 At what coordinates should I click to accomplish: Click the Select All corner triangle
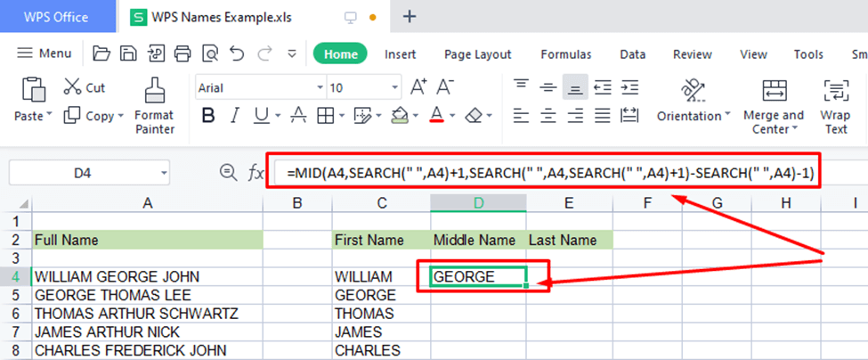pyautogui.click(x=22, y=204)
